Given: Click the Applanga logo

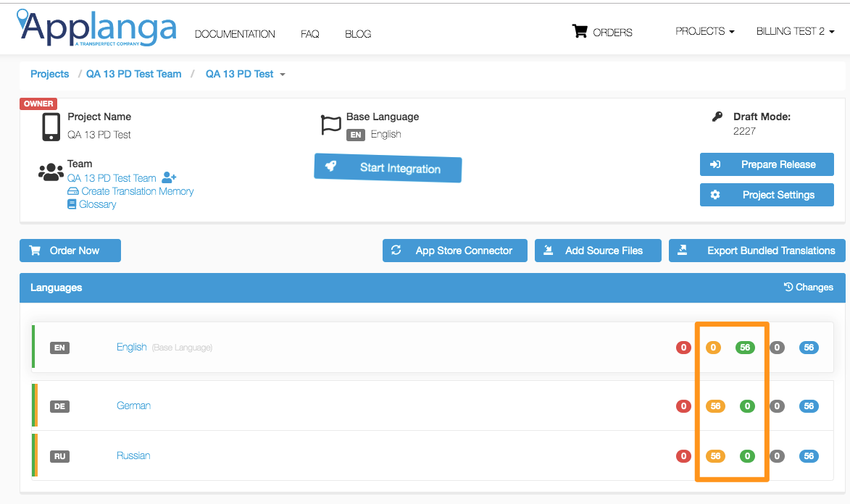Looking at the screenshot, I should (x=96, y=28).
